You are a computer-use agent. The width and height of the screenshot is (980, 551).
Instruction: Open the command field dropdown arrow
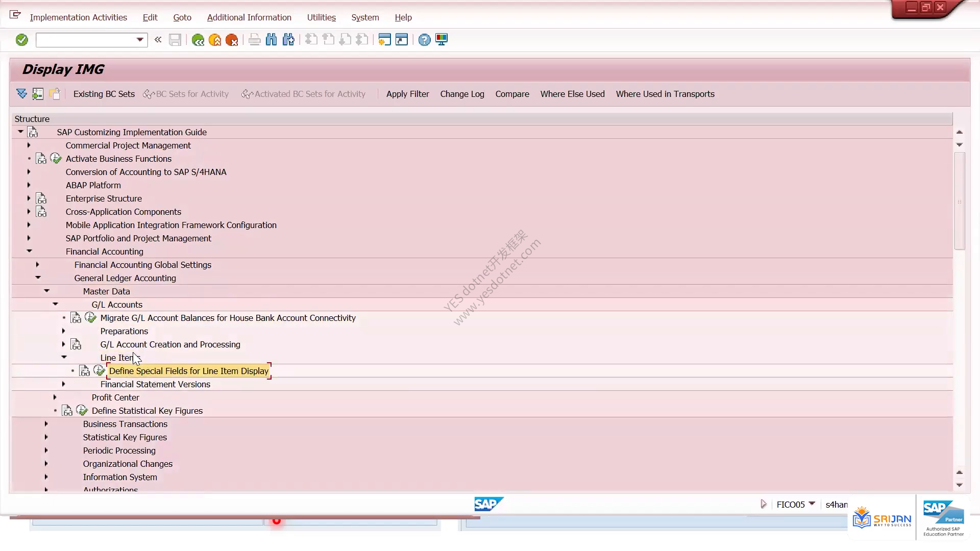(140, 40)
